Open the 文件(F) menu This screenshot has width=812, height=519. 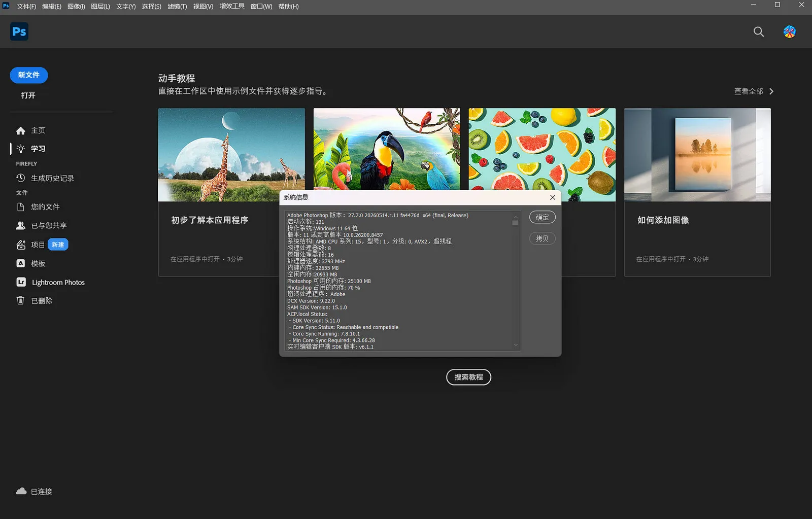pyautogui.click(x=26, y=7)
